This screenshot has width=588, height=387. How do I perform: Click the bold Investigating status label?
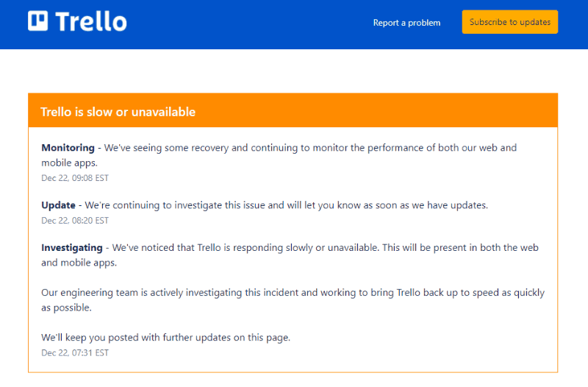73,248
